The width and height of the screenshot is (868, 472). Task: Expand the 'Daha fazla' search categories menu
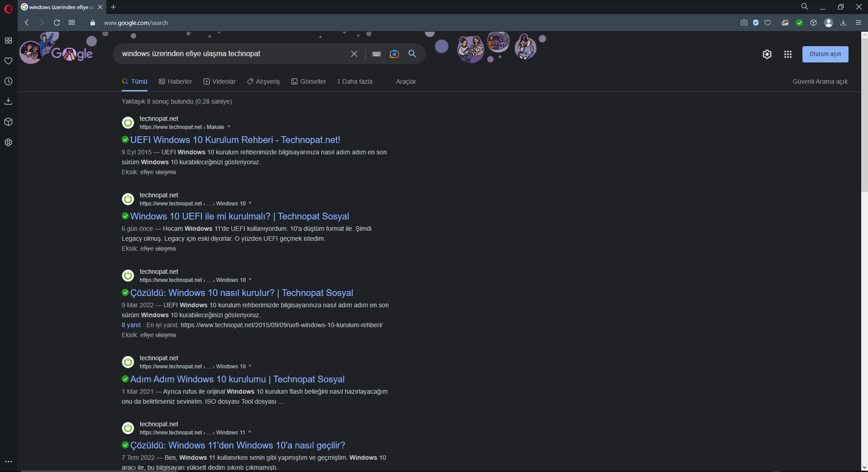pos(355,81)
